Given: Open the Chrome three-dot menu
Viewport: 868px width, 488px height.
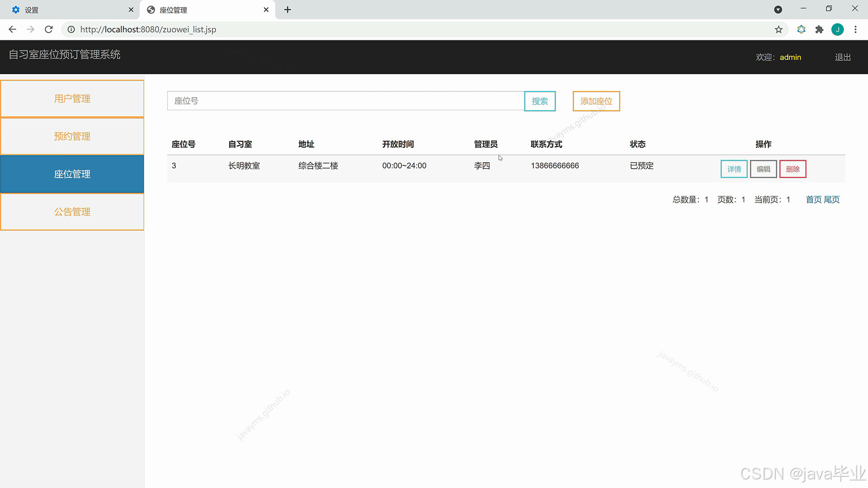Looking at the screenshot, I should 855,29.
